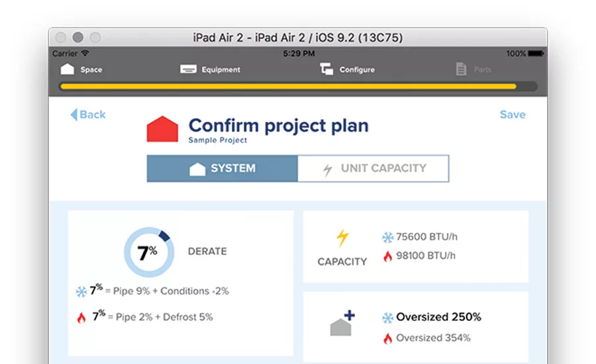Click the 'Confirm project plan' heading
The width and height of the screenshot is (596, 364).
tap(279, 125)
